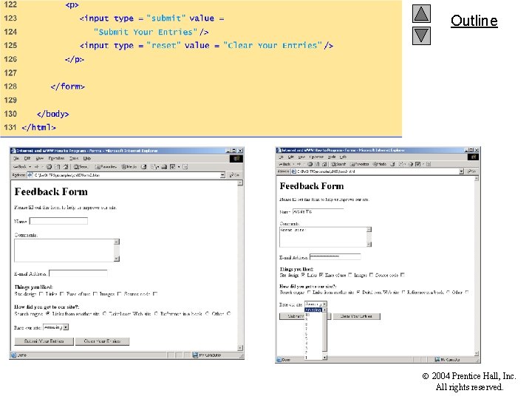
Task: Open Back history dropdown arrow in left browser
Action: (30, 166)
